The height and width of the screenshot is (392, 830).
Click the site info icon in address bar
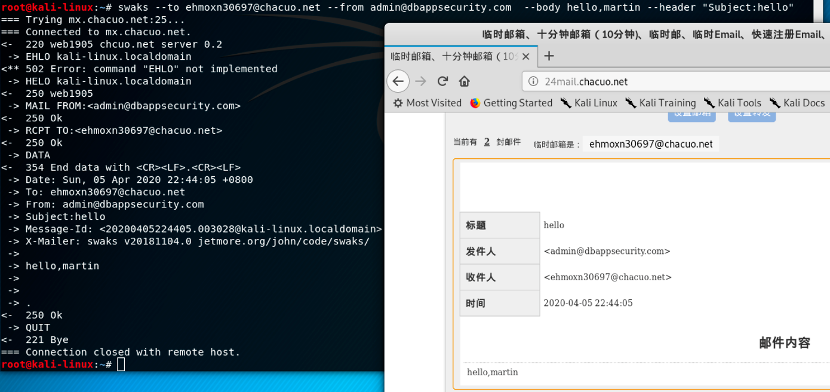[x=534, y=81]
